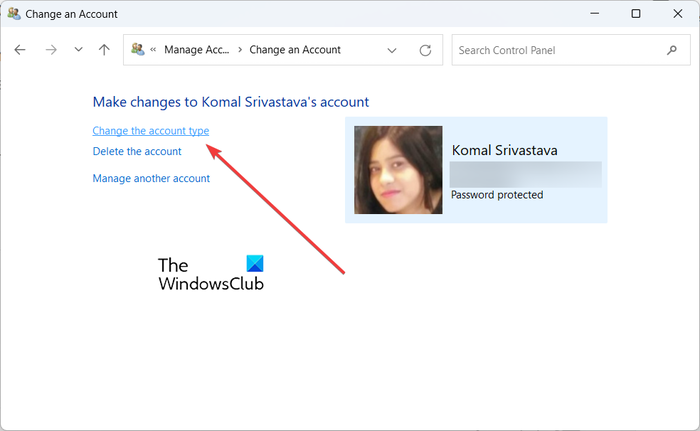Open Manage another account link
This screenshot has height=431, width=700.
pos(151,178)
